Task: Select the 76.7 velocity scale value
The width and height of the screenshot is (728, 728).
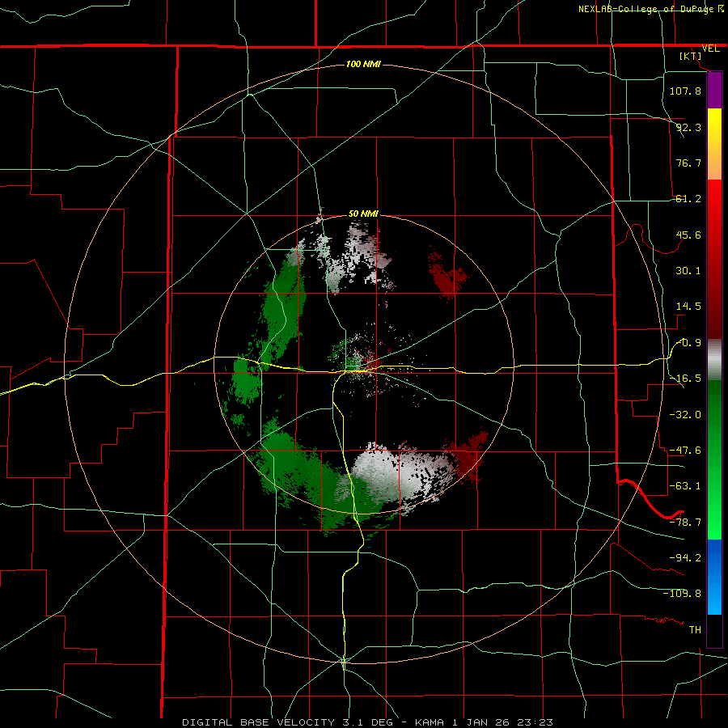Action: pos(688,163)
